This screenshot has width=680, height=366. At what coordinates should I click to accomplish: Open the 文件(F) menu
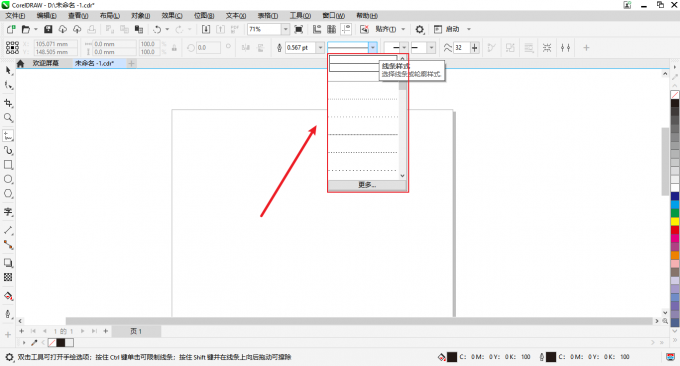[x=15, y=16]
